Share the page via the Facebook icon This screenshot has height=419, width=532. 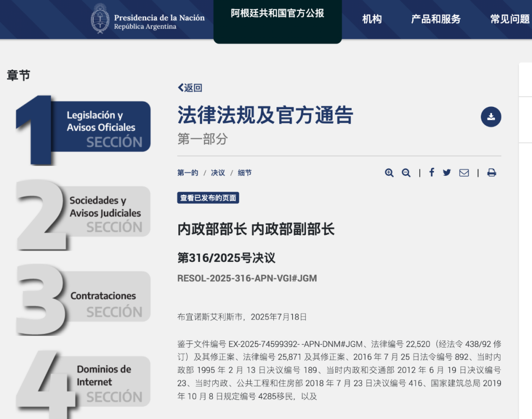tap(432, 173)
